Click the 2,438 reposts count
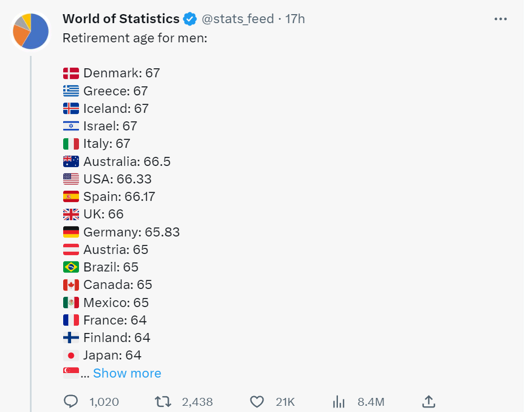 point(197,401)
